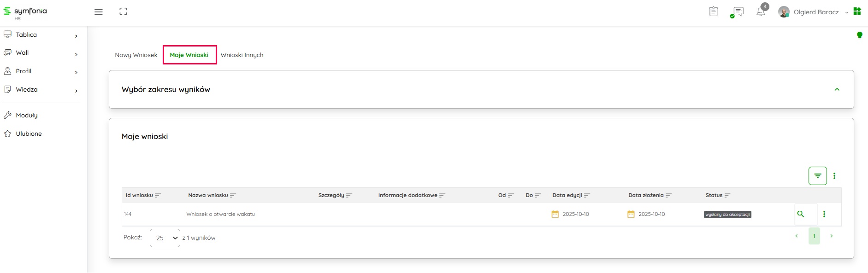Open the chat messages icon

tap(738, 12)
